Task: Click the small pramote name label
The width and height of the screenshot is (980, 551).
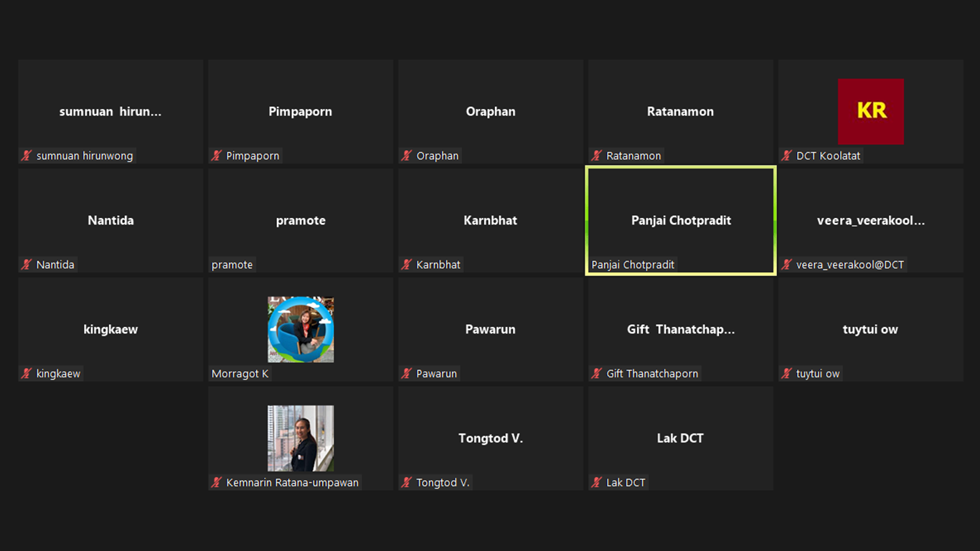Action: tap(232, 265)
